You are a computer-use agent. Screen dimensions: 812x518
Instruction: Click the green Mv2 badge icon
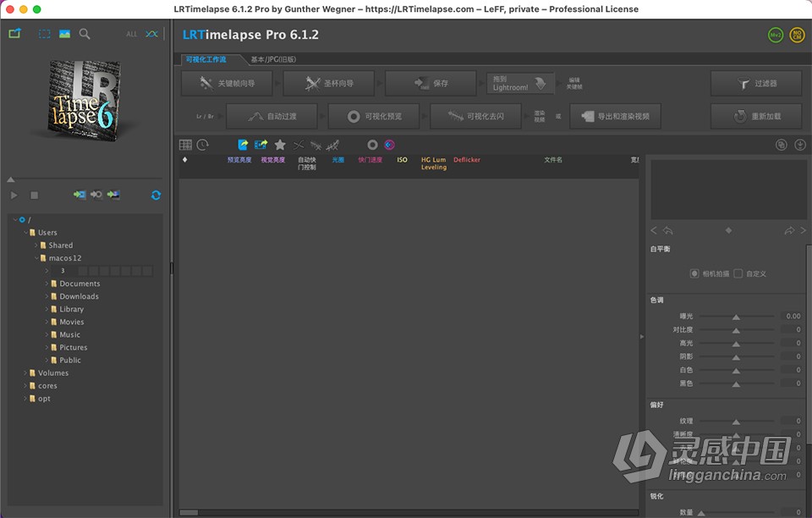(x=776, y=36)
